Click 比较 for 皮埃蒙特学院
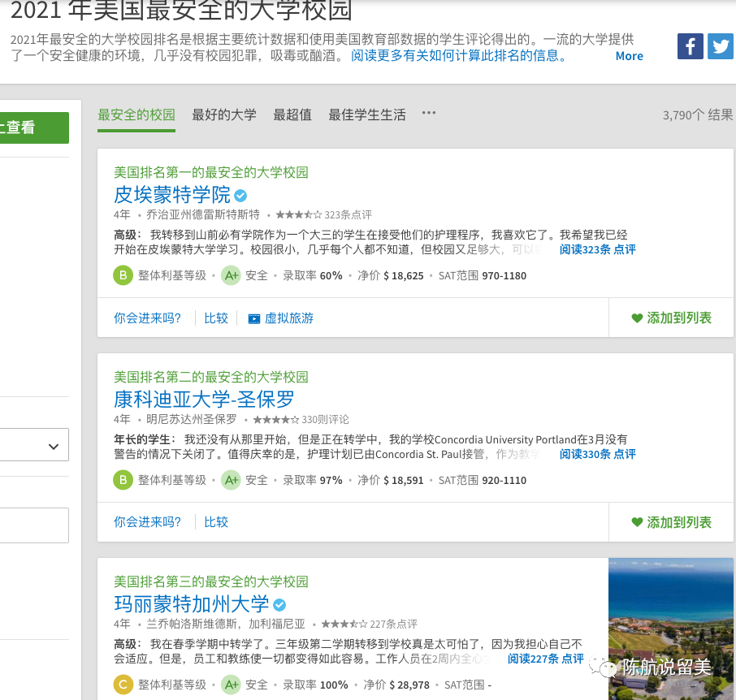The width and height of the screenshot is (736, 700). tap(216, 318)
